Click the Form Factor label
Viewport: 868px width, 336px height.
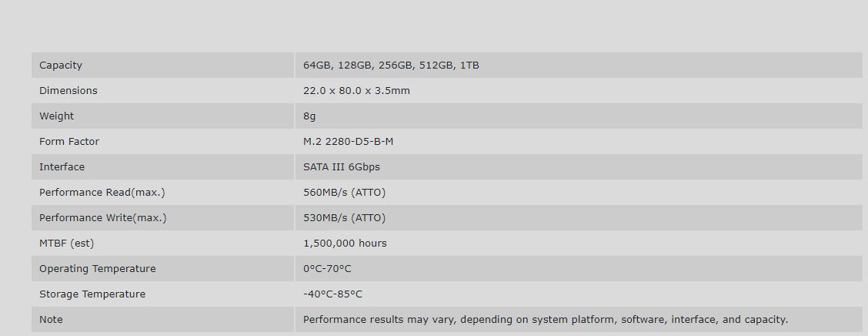[69, 141]
